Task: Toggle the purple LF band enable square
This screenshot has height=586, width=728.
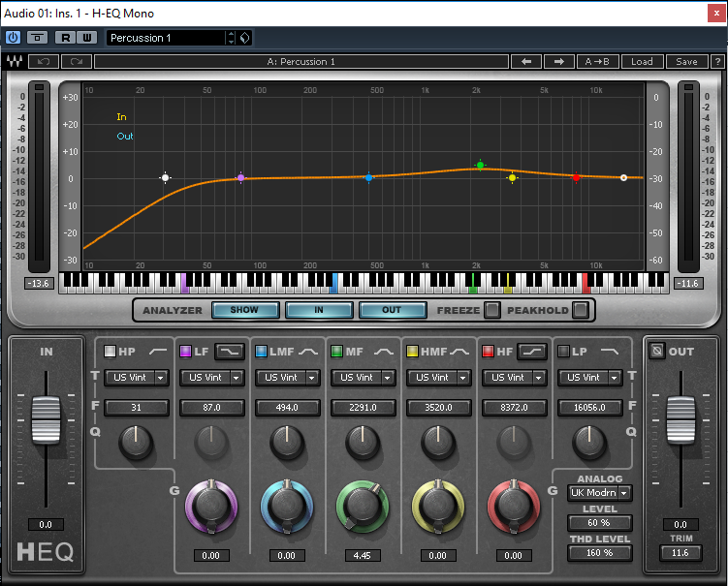Action: tap(185, 352)
